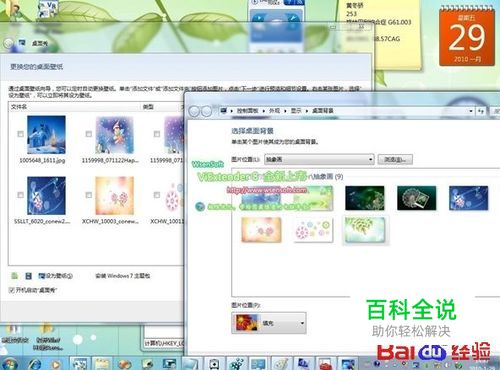Toggle the 开机启动"桌面秀" startup checkbox

pos(12,290)
